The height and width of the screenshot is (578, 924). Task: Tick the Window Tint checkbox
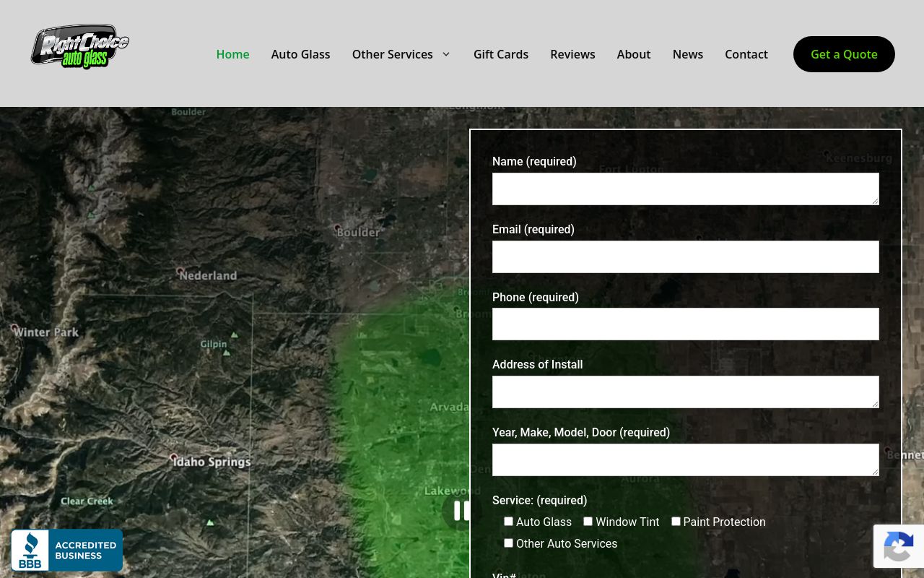pyautogui.click(x=588, y=521)
